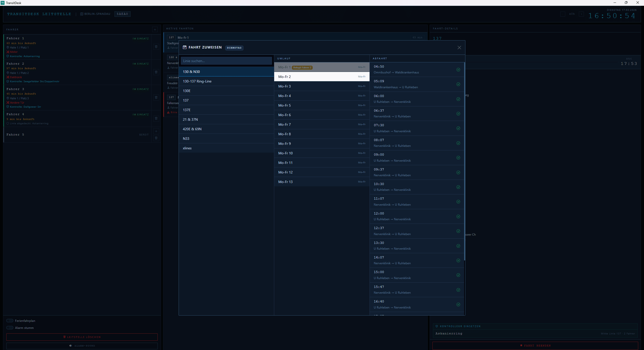Image resolution: width=644 pixels, height=350 pixels.
Task: Click the Linie suchen search field
Action: click(x=226, y=61)
